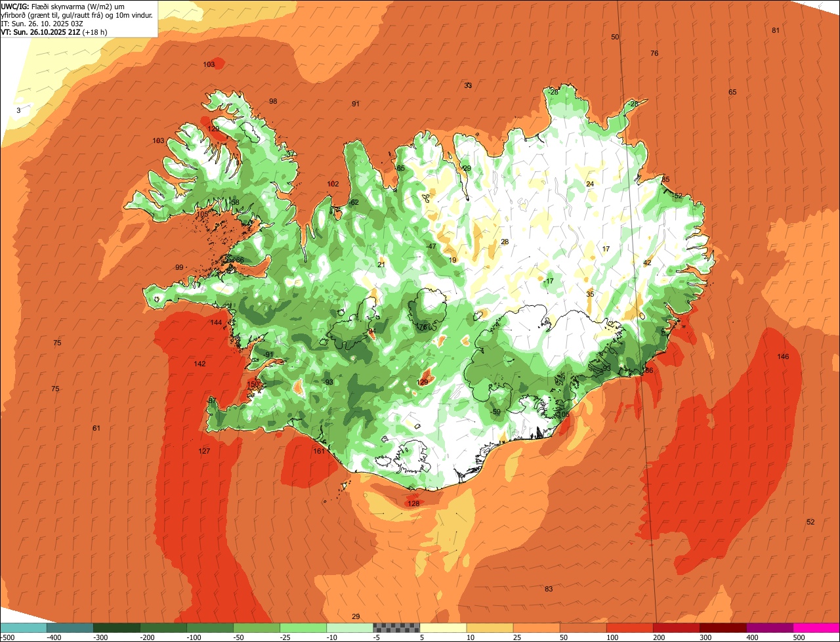The height and width of the screenshot is (642, 840).
Task: Click the map value '144'
Action: click(216, 322)
